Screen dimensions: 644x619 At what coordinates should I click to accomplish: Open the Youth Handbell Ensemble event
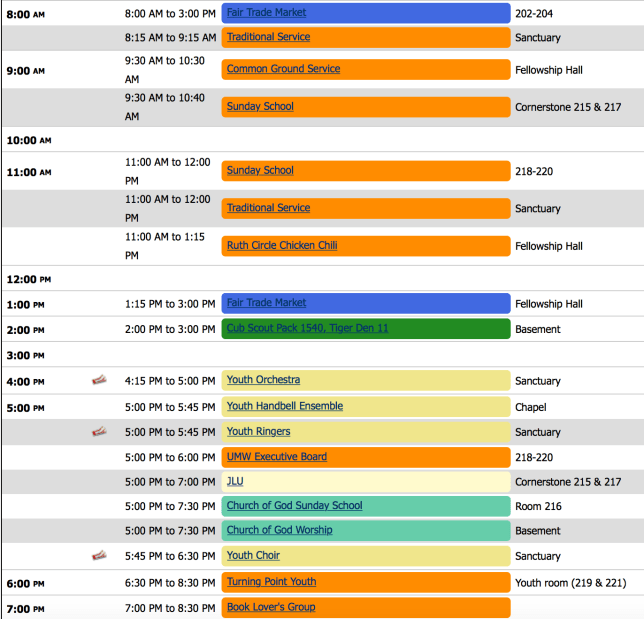[x=284, y=406]
